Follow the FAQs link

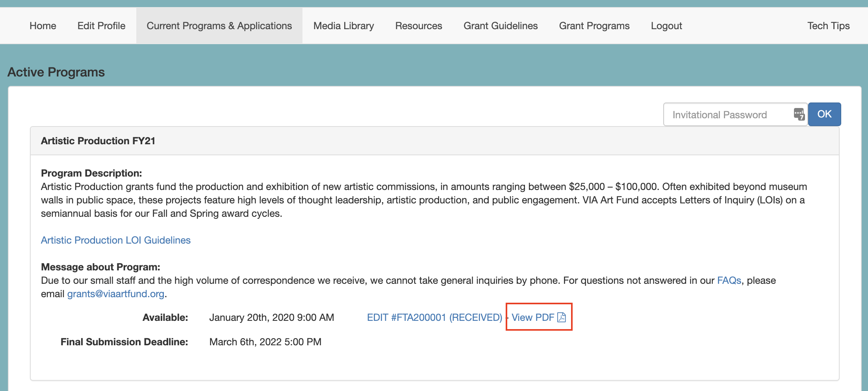coord(729,280)
